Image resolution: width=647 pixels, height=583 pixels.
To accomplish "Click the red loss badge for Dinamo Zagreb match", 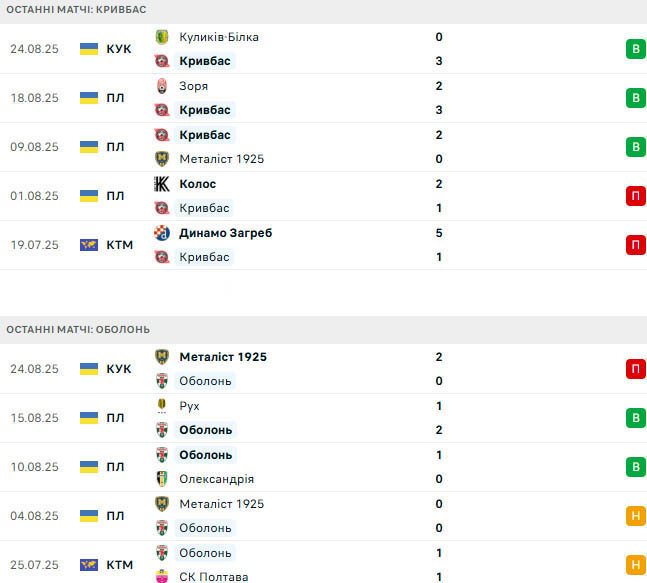I will (x=634, y=245).
